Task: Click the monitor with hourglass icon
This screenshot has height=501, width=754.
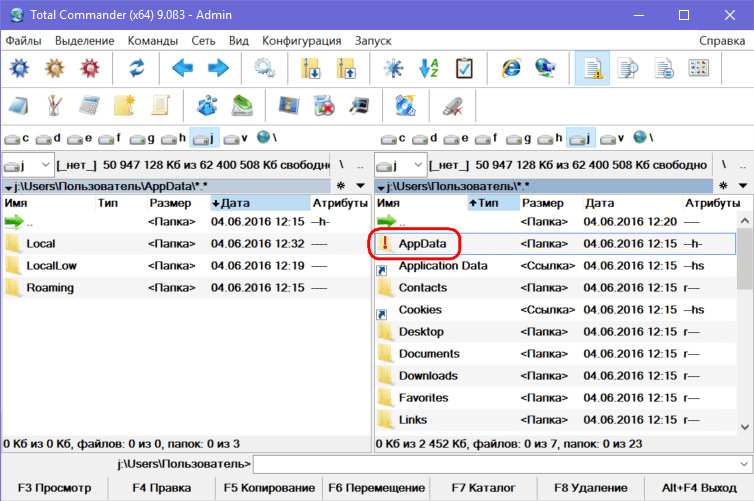Action: (x=289, y=105)
